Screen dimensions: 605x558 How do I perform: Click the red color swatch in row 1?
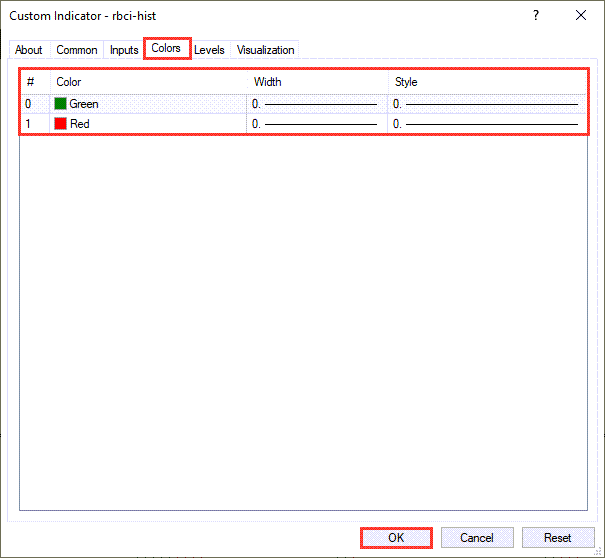[x=60, y=124]
